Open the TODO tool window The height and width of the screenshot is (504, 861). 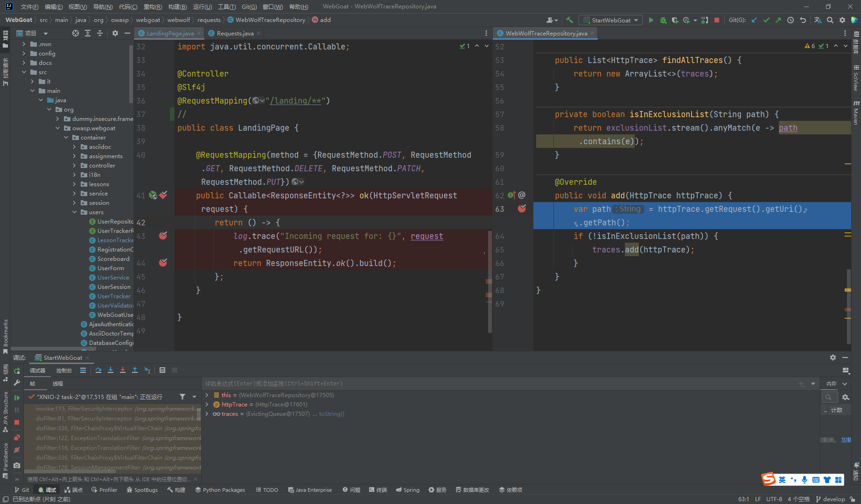pos(266,490)
